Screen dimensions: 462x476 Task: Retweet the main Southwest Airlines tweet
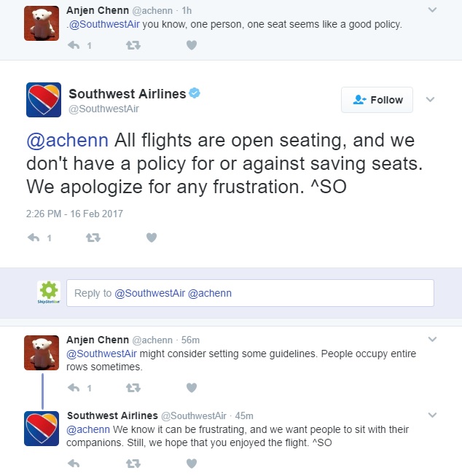point(93,238)
